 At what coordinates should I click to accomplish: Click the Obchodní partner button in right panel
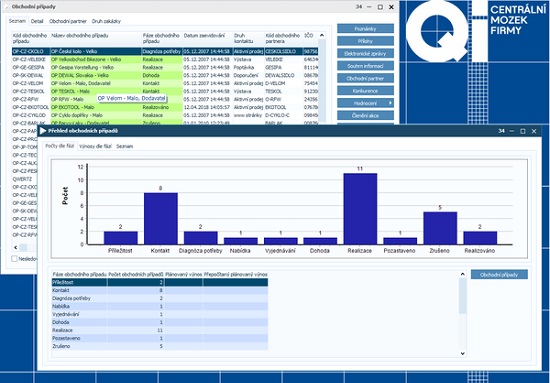[x=365, y=79]
